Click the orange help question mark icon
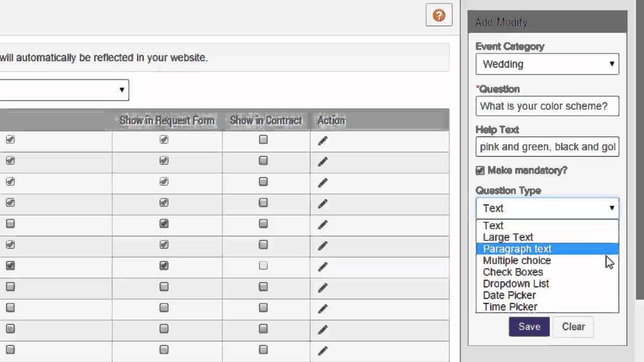The height and width of the screenshot is (362, 644). pyautogui.click(x=439, y=15)
